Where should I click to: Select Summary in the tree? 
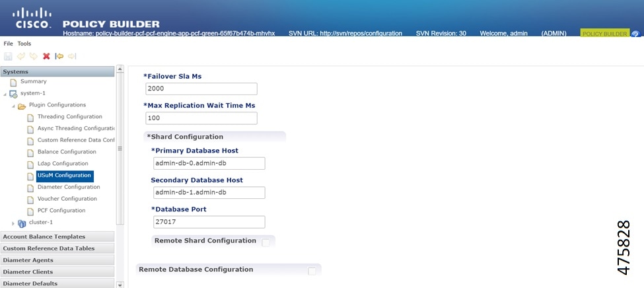[34, 81]
